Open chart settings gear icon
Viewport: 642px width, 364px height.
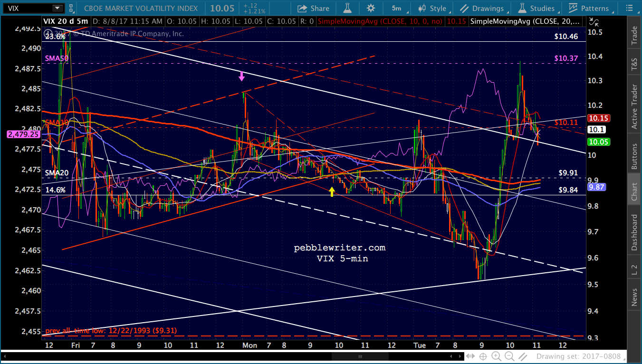pyautogui.click(x=371, y=8)
